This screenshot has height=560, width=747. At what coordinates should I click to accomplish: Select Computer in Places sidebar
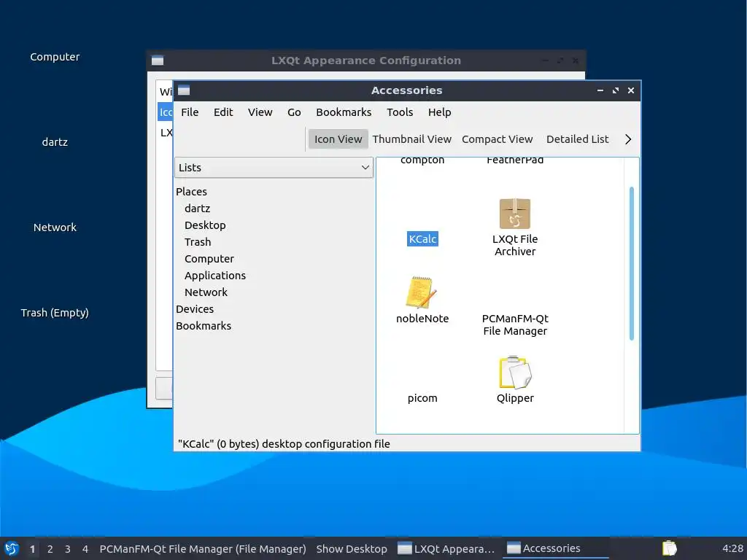(209, 259)
